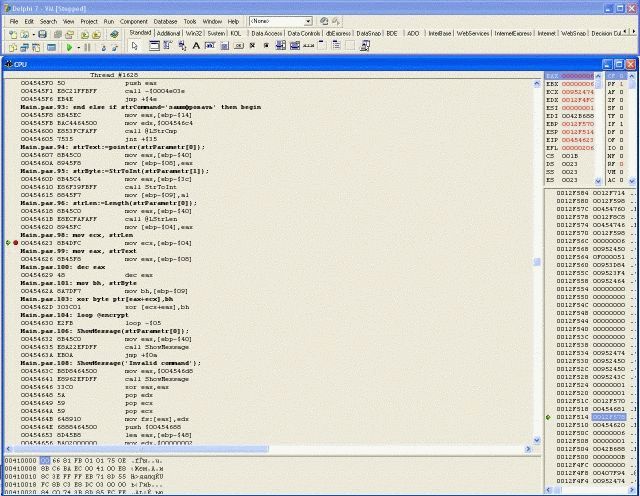The image size is (640, 496).
Task: Run the program with the green arrow
Action: click(69, 48)
